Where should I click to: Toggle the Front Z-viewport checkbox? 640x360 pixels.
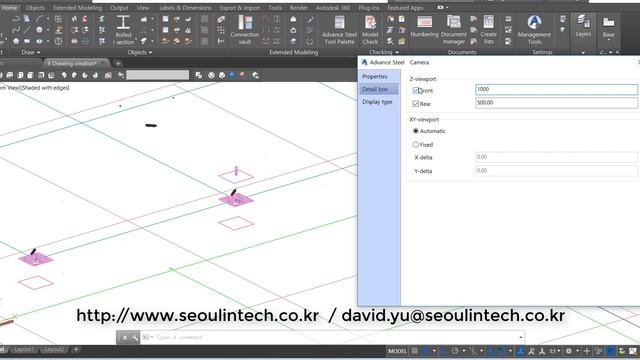(416, 91)
